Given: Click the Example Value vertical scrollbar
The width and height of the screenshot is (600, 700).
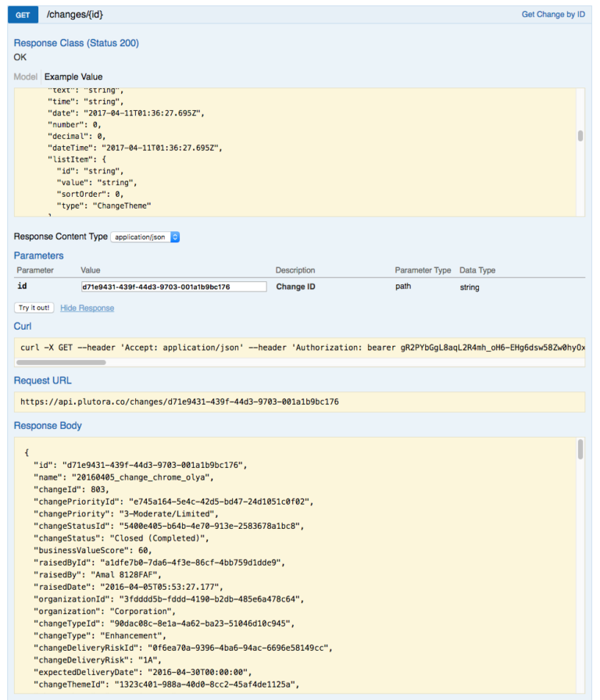Looking at the screenshot, I should click(580, 136).
